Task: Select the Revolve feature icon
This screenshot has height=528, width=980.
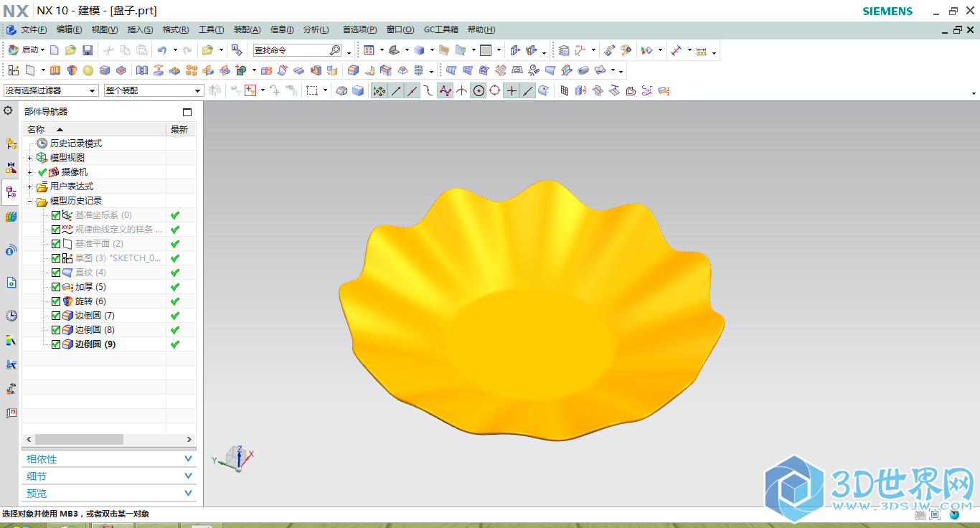Action: (x=72, y=70)
